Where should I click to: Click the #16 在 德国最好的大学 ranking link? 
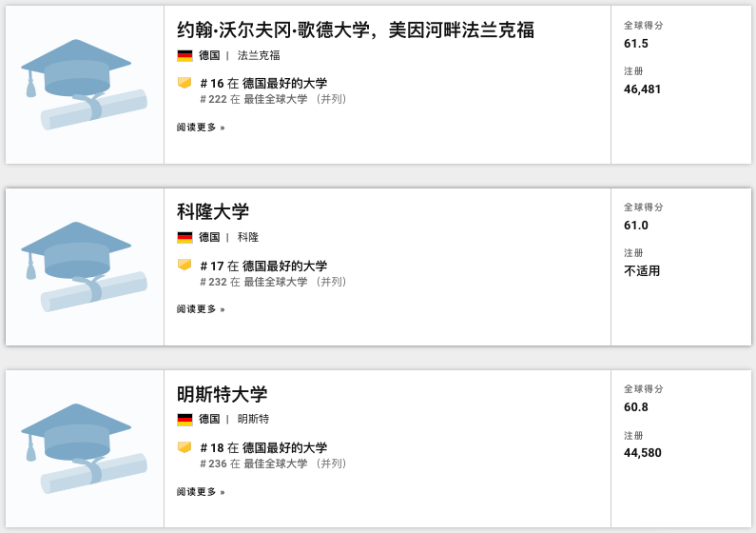coord(263,83)
